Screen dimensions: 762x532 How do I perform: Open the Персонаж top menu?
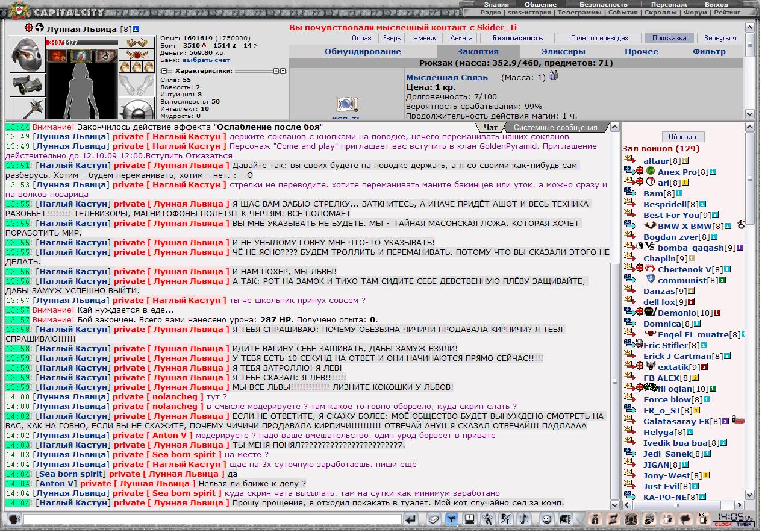coord(669,4)
